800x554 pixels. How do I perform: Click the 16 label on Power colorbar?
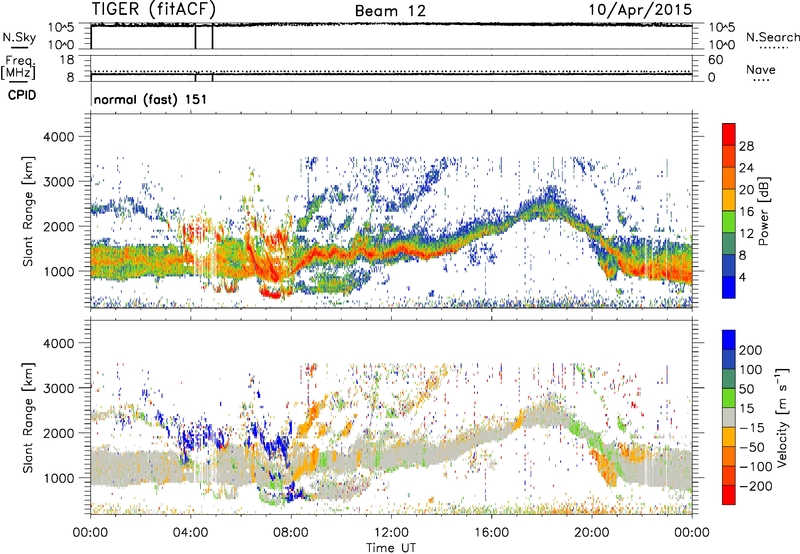(x=746, y=212)
